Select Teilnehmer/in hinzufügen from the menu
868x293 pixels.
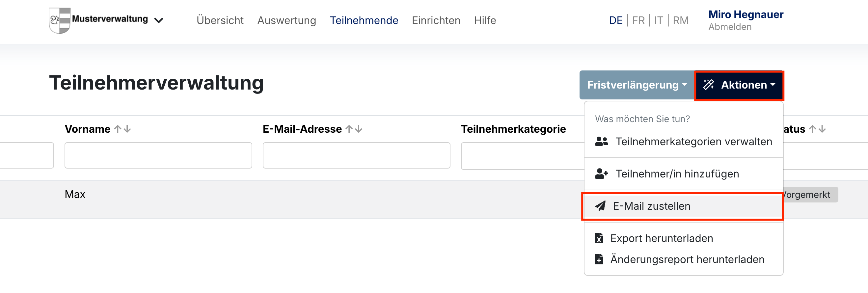677,174
